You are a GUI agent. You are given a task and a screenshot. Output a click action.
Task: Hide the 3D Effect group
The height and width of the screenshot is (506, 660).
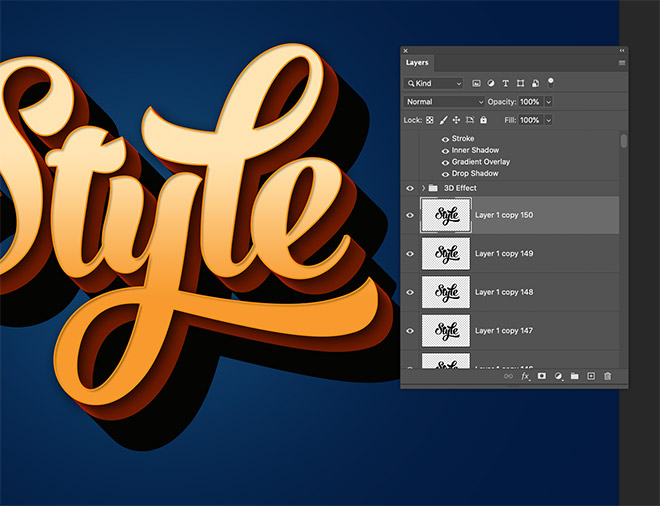click(x=410, y=188)
